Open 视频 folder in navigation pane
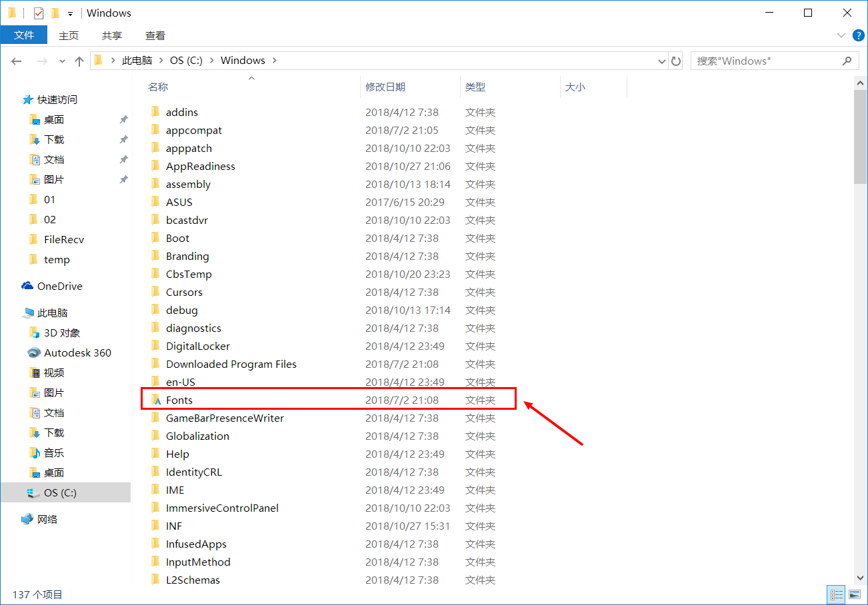This screenshot has height=605, width=868. pos(47,372)
